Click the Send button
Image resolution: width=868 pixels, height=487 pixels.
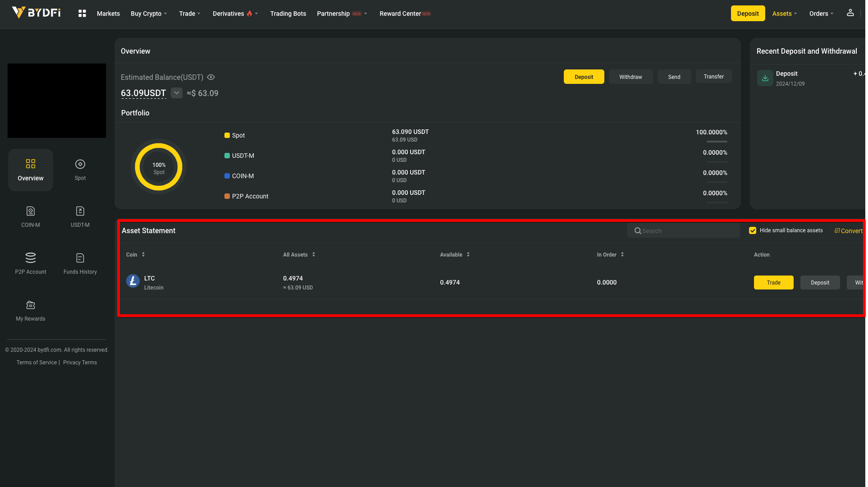tap(674, 77)
